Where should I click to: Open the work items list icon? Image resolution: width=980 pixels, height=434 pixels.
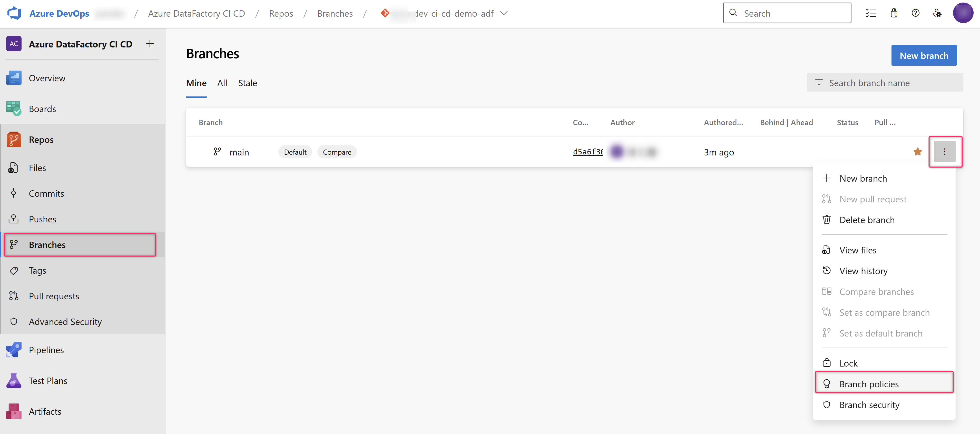pos(871,13)
